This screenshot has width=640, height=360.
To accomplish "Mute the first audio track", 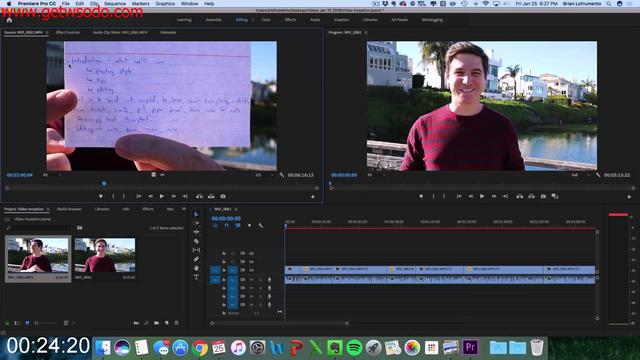I will click(251, 280).
